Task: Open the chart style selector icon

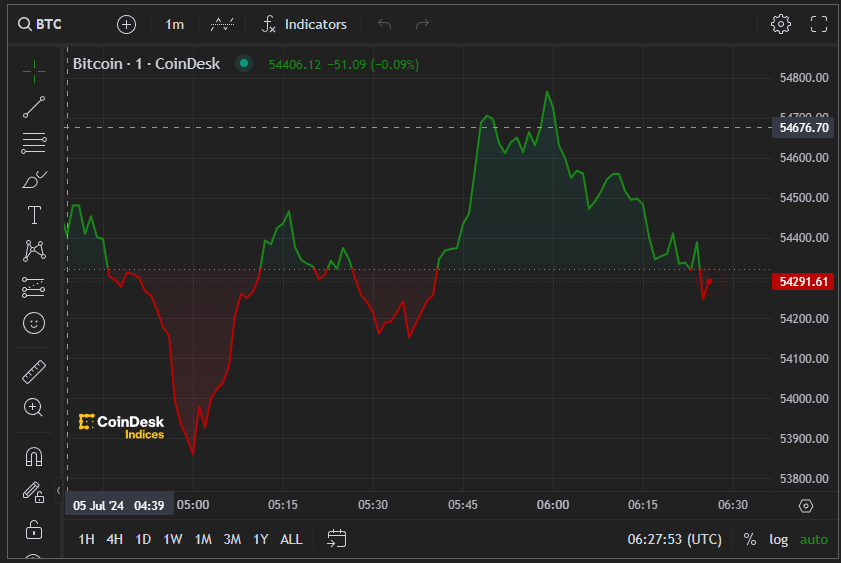Action: pyautogui.click(x=222, y=24)
